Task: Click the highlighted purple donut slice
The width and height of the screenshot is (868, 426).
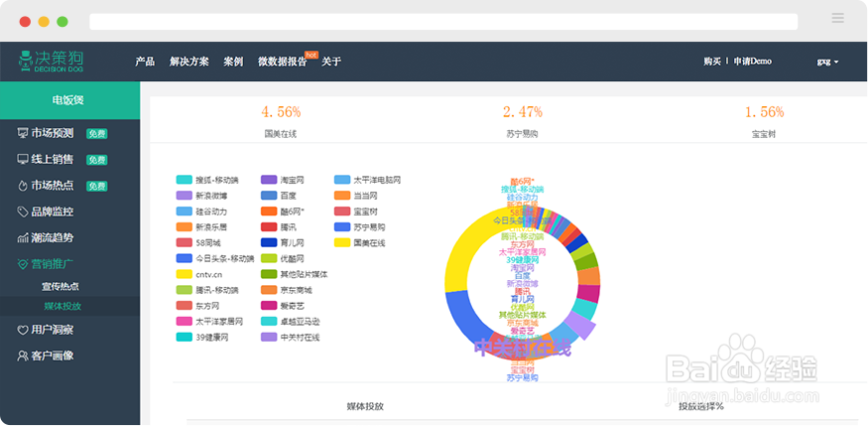Action: pyautogui.click(x=580, y=325)
